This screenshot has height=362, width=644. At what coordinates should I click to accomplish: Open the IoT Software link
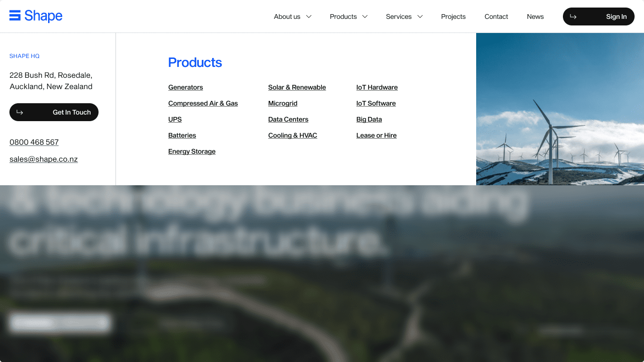coord(376,103)
